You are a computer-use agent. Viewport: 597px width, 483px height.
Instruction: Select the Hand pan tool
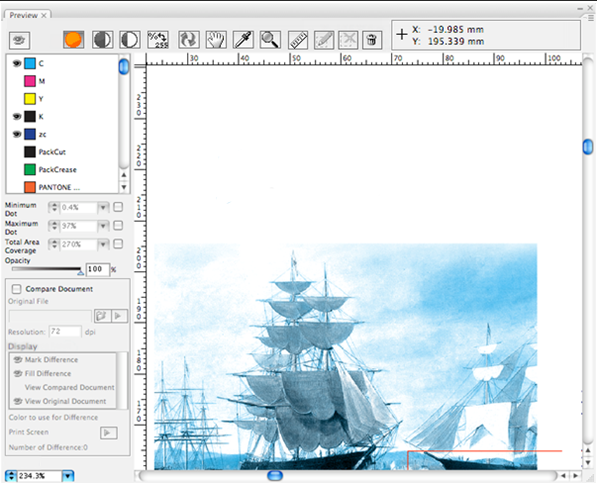[x=216, y=40]
